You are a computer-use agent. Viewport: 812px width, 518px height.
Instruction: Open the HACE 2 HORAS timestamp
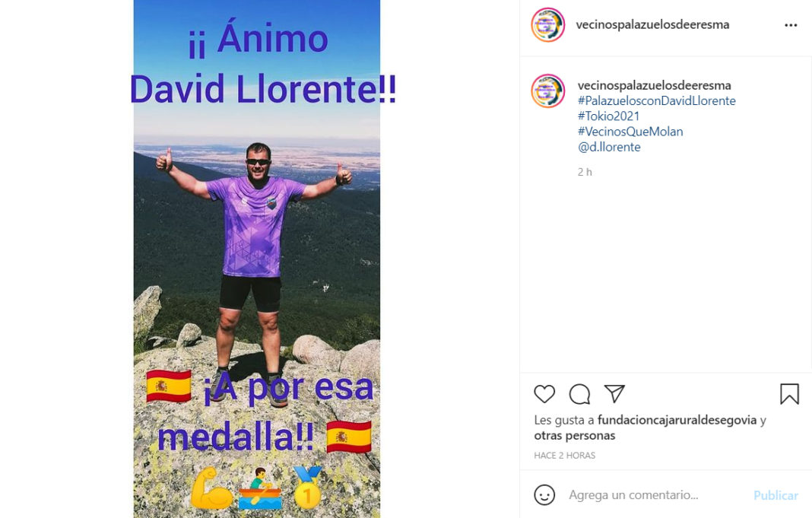click(564, 456)
